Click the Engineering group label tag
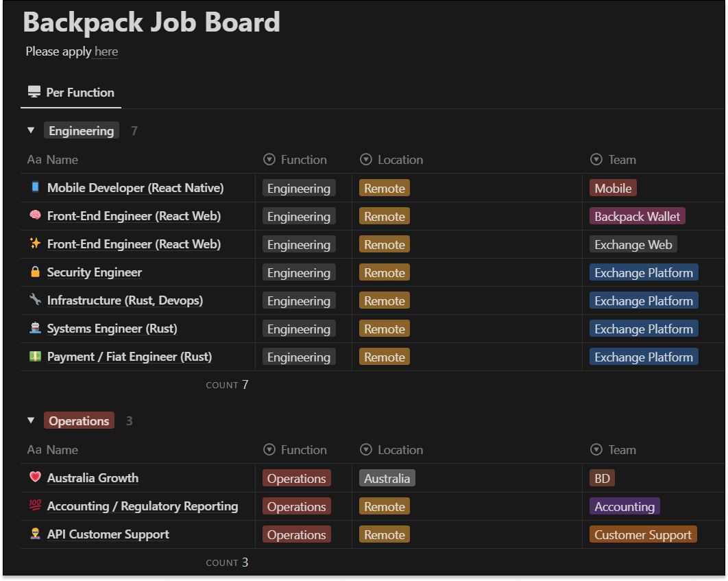Viewport: 728px width, 581px height. pos(82,130)
